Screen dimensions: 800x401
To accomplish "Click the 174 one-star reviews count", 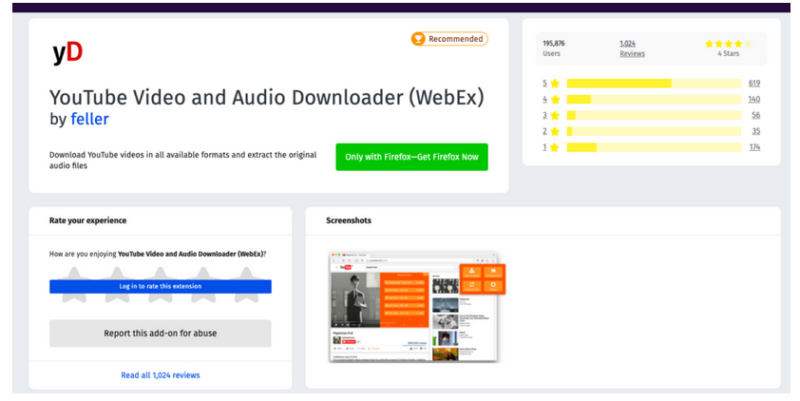I will pos(755,147).
